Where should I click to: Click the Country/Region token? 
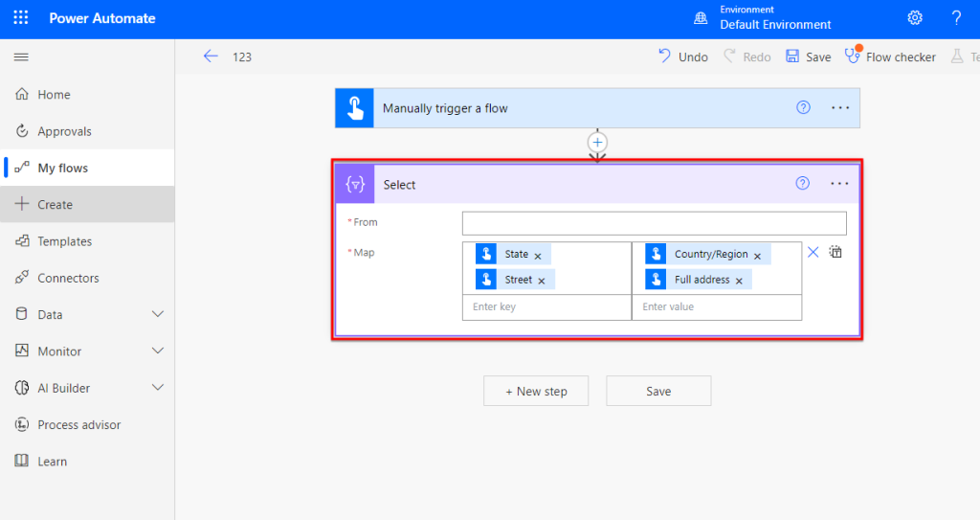[707, 254]
